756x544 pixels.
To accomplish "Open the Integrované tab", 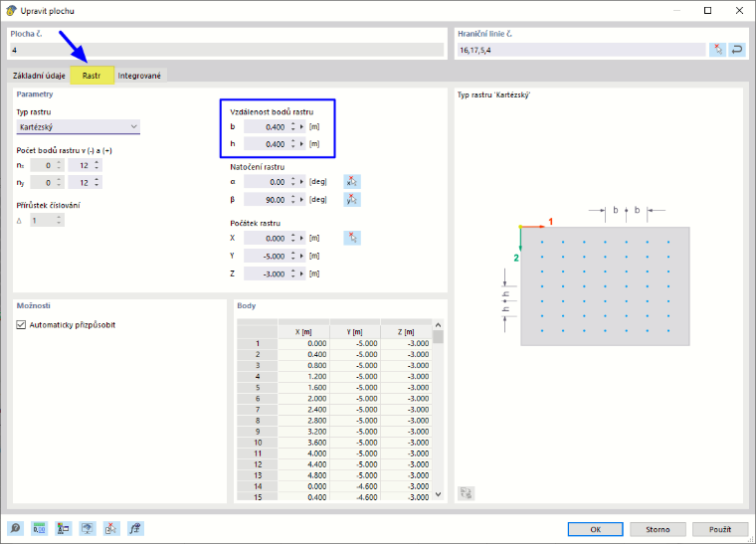I will (139, 76).
